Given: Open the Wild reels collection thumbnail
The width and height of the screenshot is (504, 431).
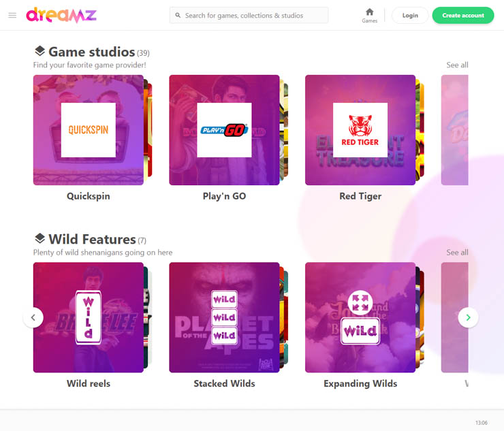Looking at the screenshot, I should (89, 317).
